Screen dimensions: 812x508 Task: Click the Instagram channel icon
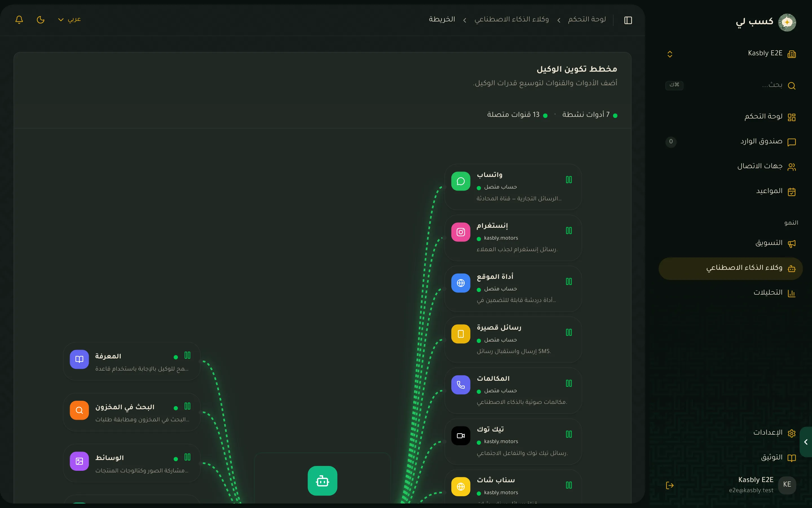point(461,232)
